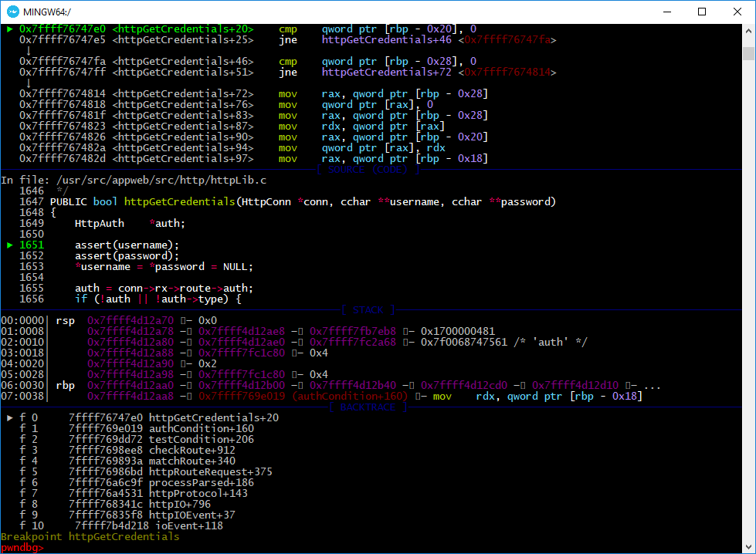Click the instruction at httpGetCredentials+87
The image size is (756, 554).
[x=232, y=127]
